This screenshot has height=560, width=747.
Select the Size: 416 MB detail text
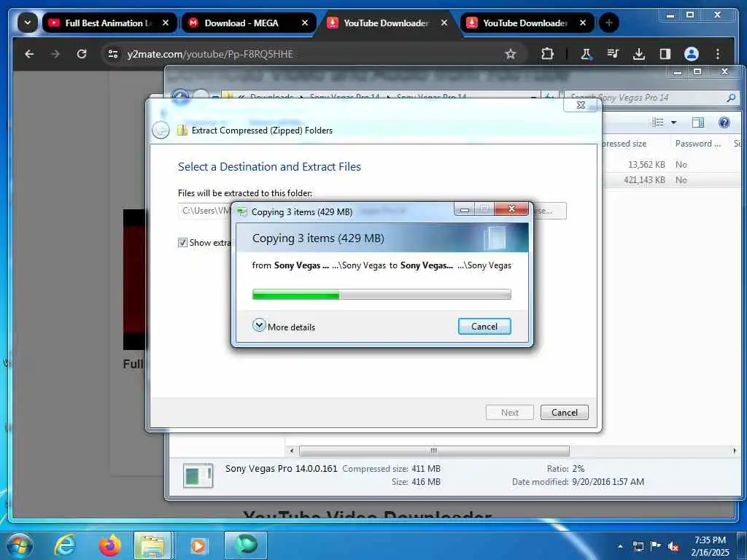pyautogui.click(x=416, y=482)
